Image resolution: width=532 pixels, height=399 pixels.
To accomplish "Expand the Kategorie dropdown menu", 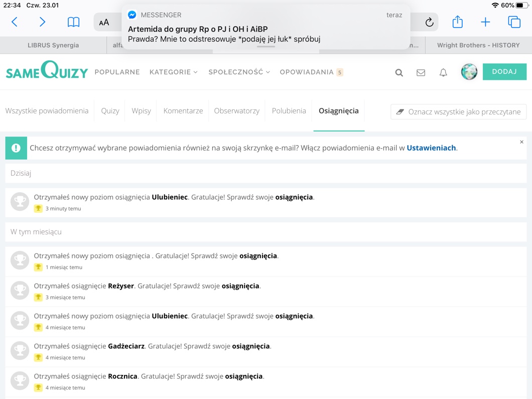I will pos(174,72).
